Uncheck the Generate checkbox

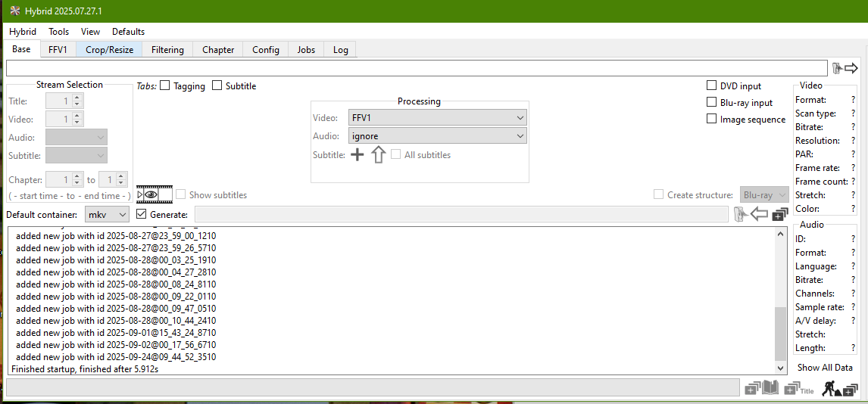point(142,215)
